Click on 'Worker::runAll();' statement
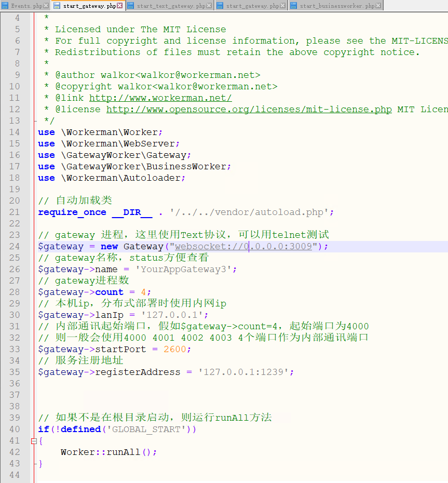This screenshot has width=448, height=483. pyautogui.click(x=108, y=452)
